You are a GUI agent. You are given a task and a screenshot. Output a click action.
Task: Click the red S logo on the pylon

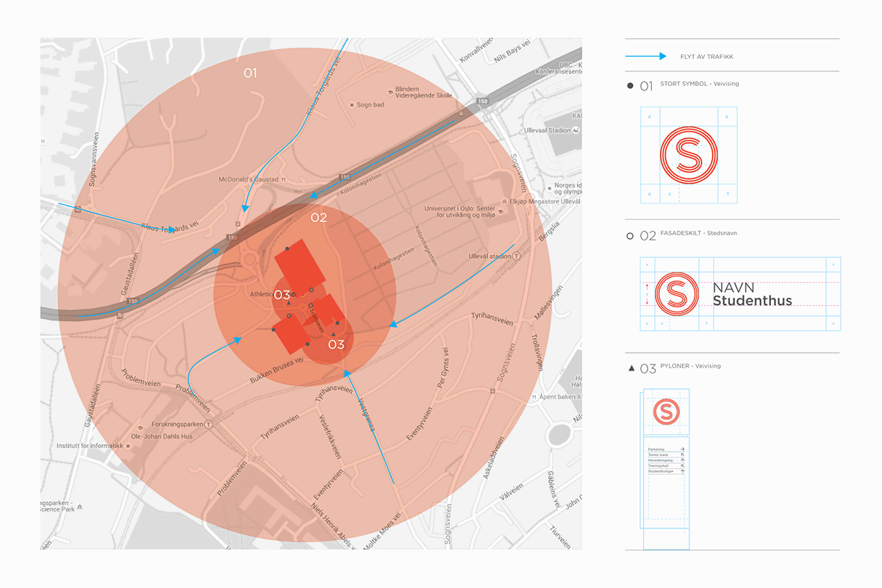coord(666,411)
